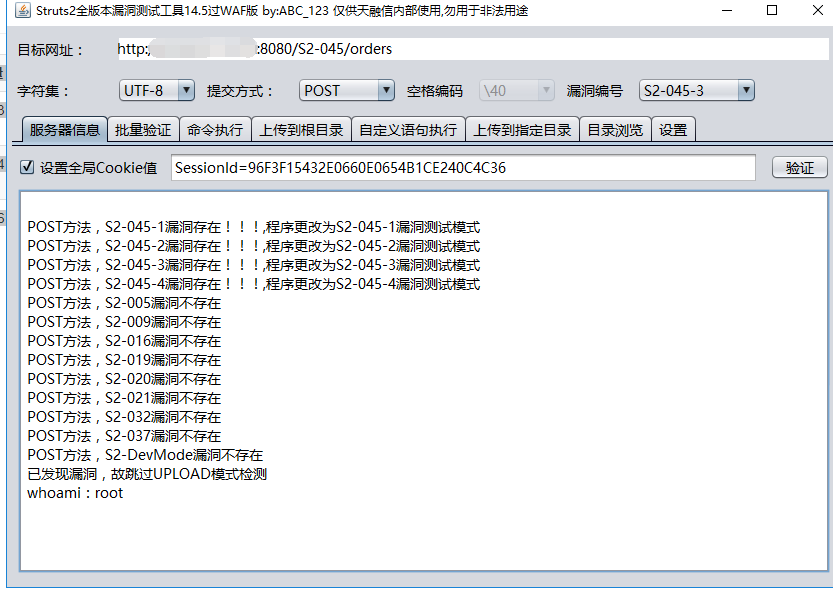Click the 漏洞编号 label
The width and height of the screenshot is (833, 594).
coord(594,91)
